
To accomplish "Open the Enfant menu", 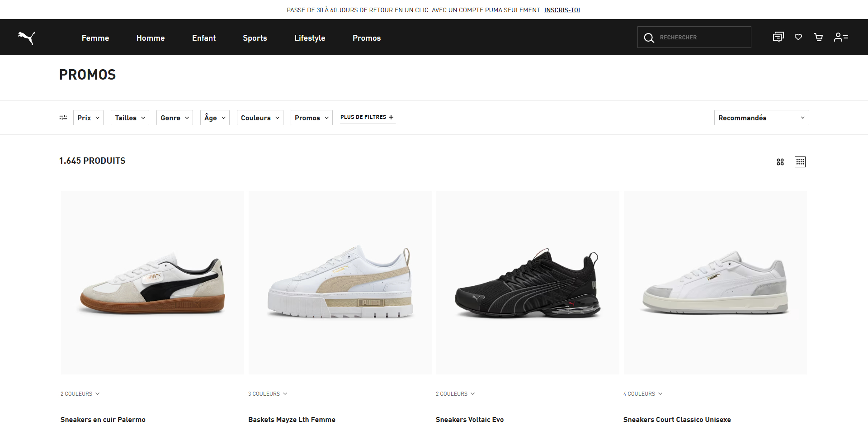I will [x=204, y=38].
